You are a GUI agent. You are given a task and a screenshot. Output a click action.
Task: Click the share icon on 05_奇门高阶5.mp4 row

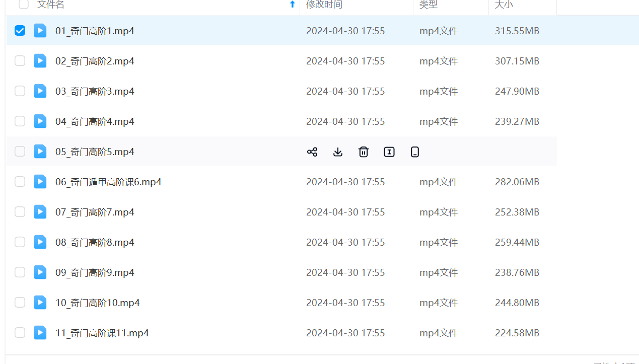coord(312,152)
